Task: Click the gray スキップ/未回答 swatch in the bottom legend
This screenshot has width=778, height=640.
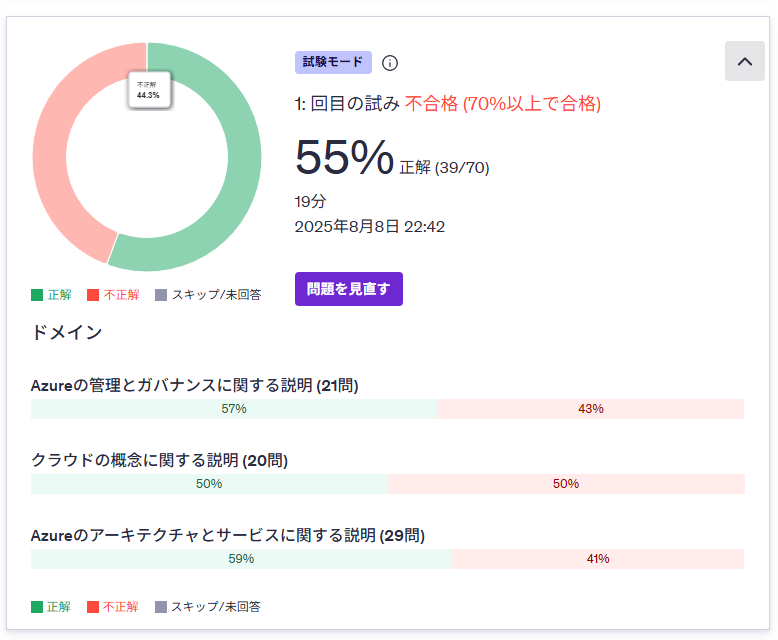Action: pyautogui.click(x=161, y=607)
